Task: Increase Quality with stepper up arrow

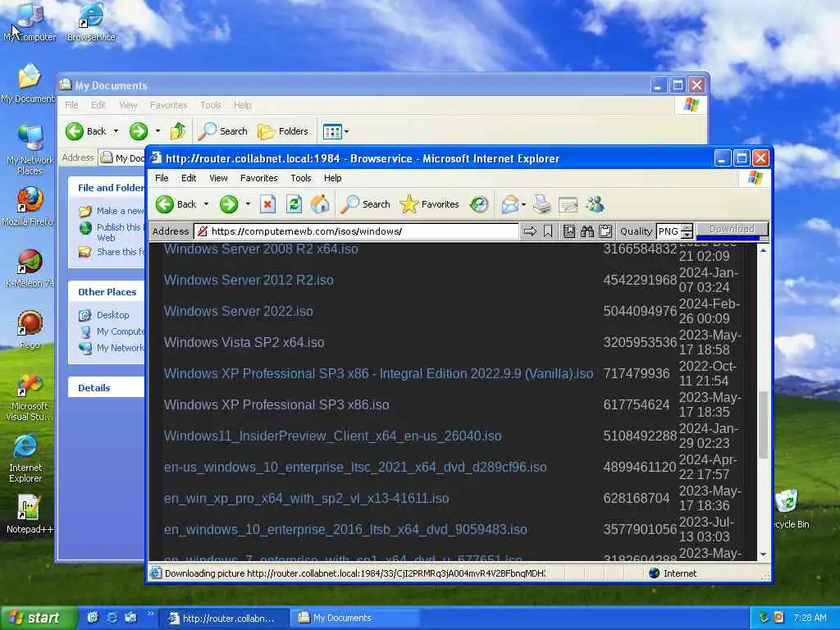Action: pyautogui.click(x=687, y=228)
